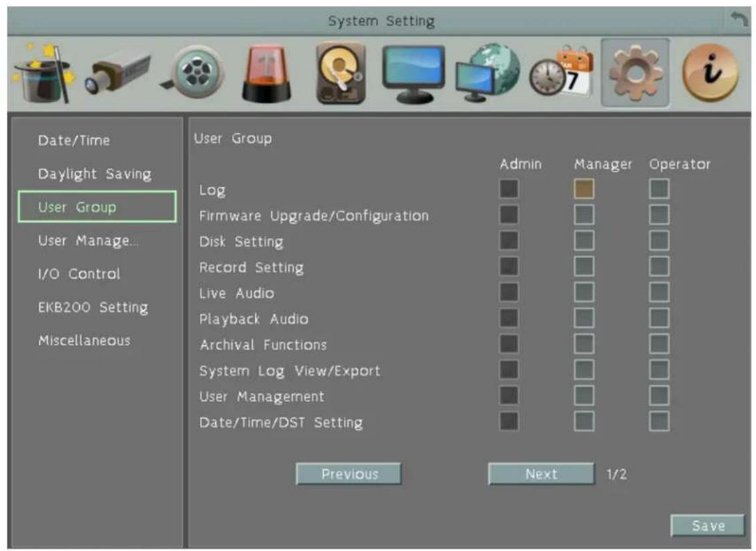This screenshot has width=756, height=551.
Task: Enable Operator User Management checkbox
Action: [x=659, y=396]
